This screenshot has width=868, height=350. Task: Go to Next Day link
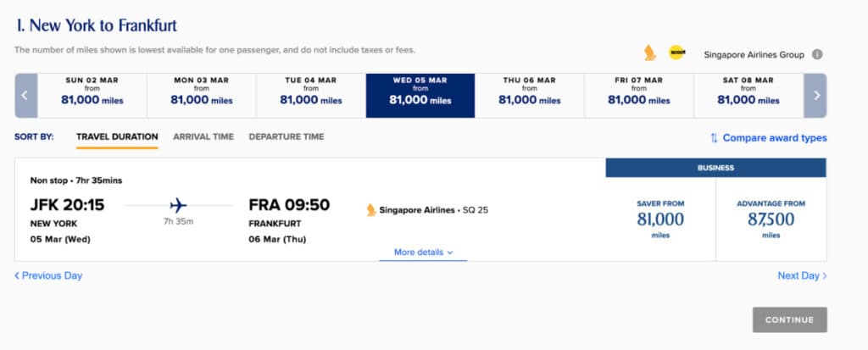click(802, 275)
